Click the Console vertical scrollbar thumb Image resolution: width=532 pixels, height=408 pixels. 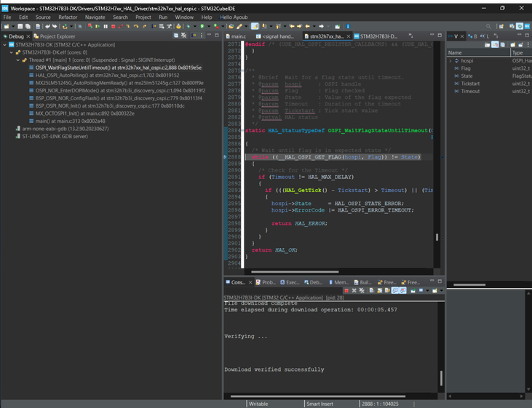[x=441, y=378]
